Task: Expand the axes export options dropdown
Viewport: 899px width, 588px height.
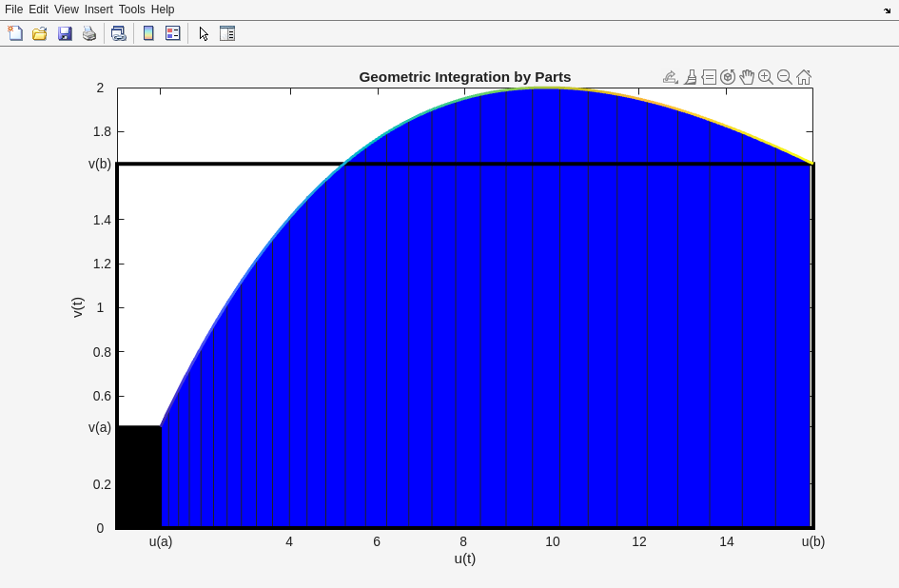Action: click(671, 77)
